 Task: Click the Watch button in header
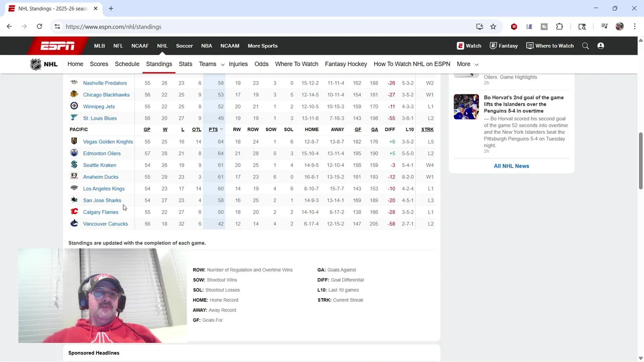[469, 46]
